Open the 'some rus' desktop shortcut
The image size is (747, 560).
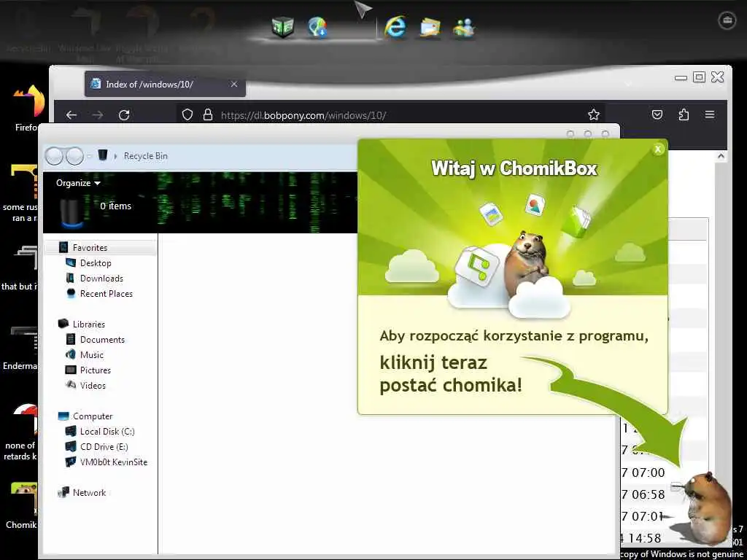click(x=21, y=192)
